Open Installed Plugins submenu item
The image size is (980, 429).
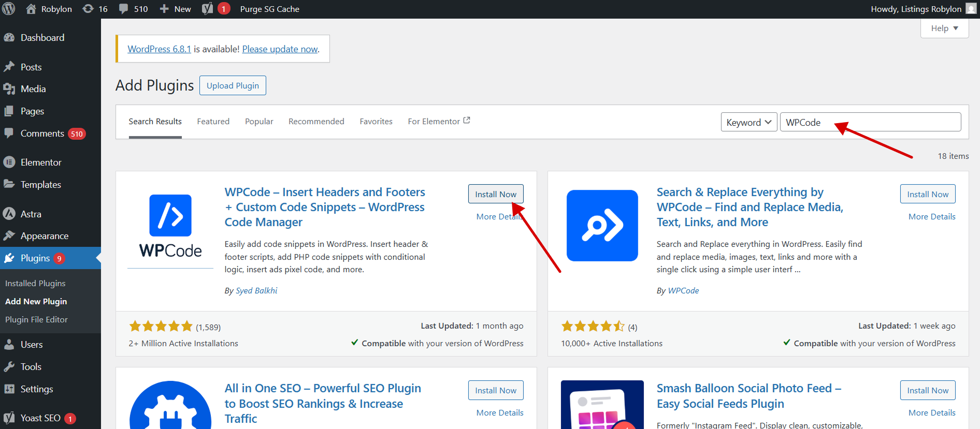[35, 283]
